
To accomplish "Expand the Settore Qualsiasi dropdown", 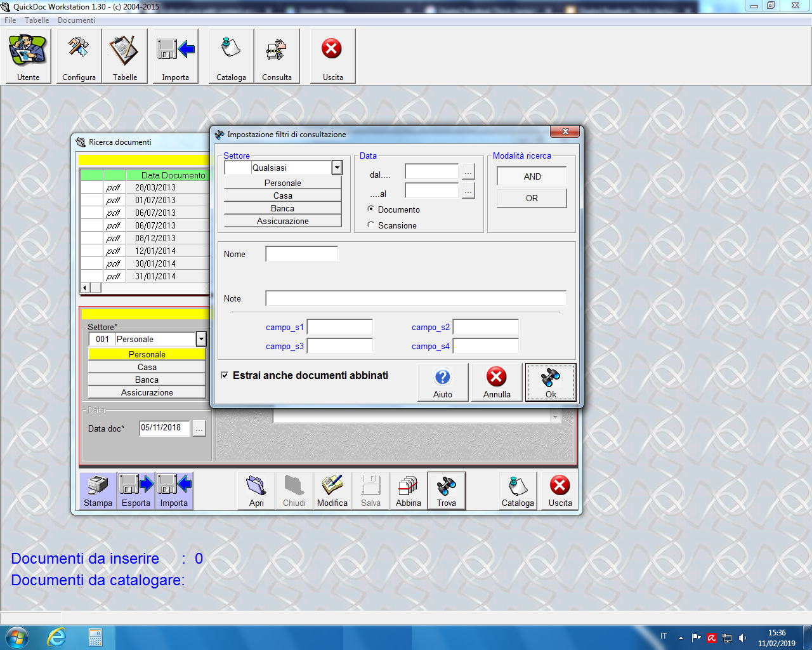I will click(337, 168).
